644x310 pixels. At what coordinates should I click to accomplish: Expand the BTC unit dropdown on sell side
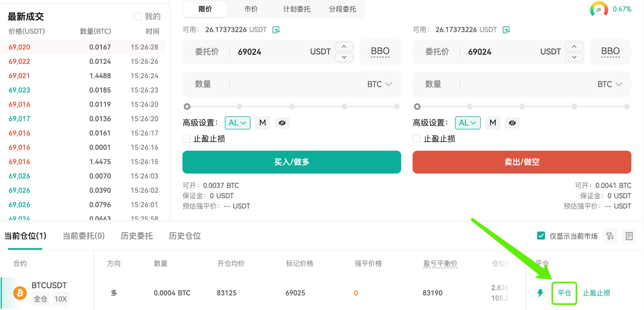[x=610, y=84]
